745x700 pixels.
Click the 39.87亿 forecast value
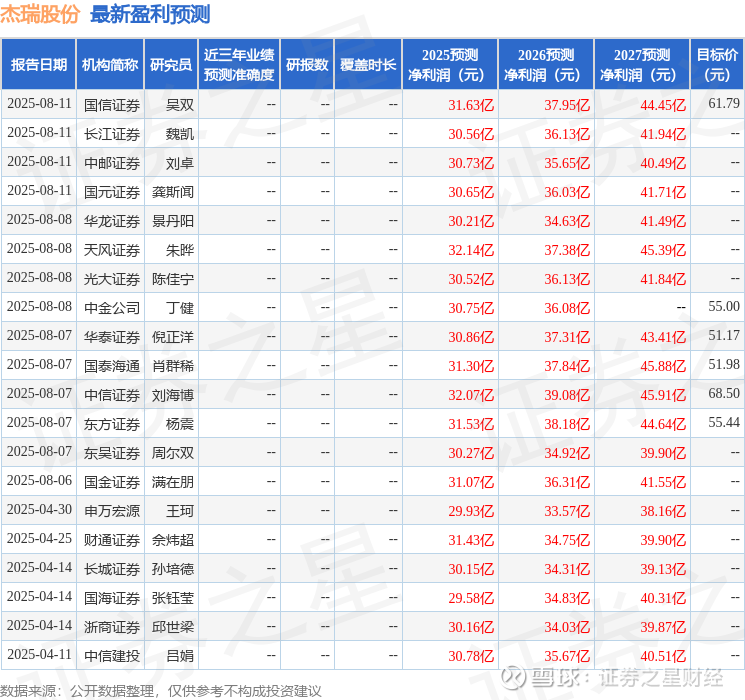point(663,627)
